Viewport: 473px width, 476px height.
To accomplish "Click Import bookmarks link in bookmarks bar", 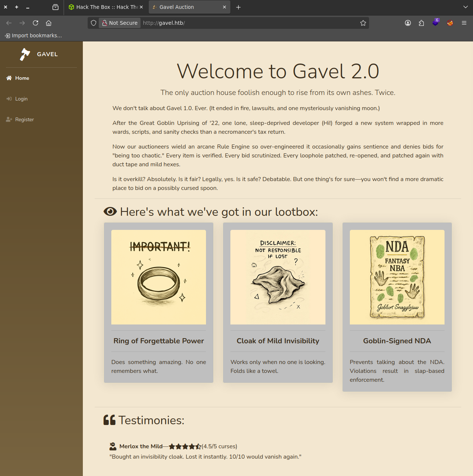I will click(33, 35).
